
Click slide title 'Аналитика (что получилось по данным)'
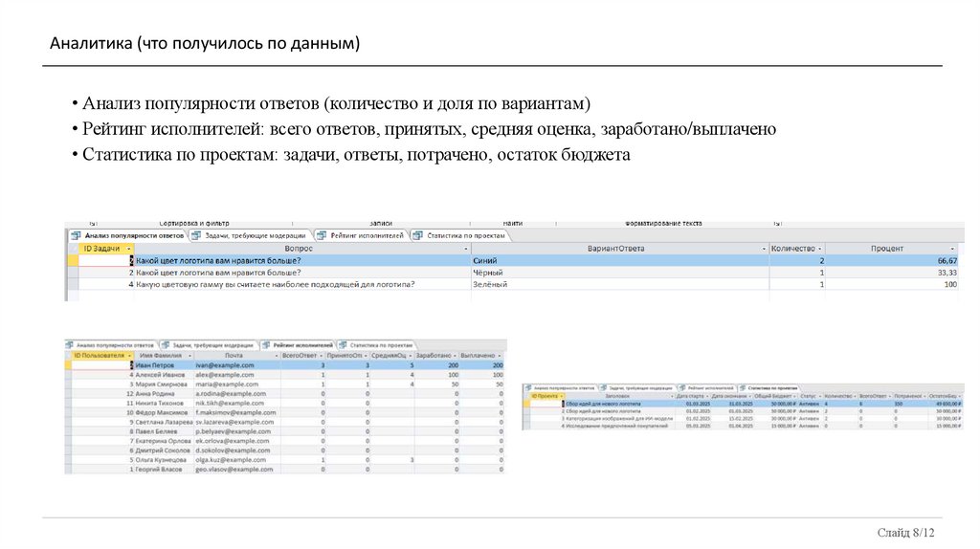point(205,43)
